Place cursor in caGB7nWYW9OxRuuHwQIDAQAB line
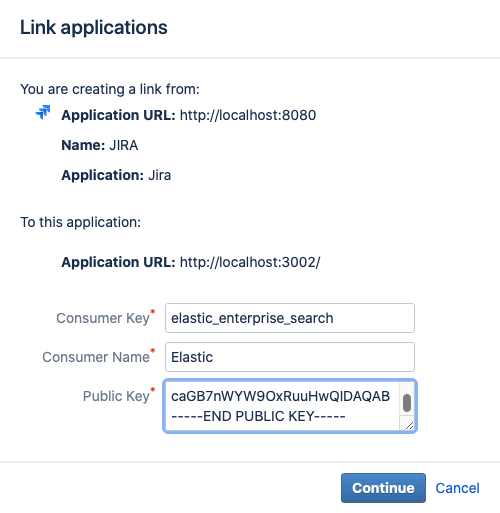 [280, 396]
